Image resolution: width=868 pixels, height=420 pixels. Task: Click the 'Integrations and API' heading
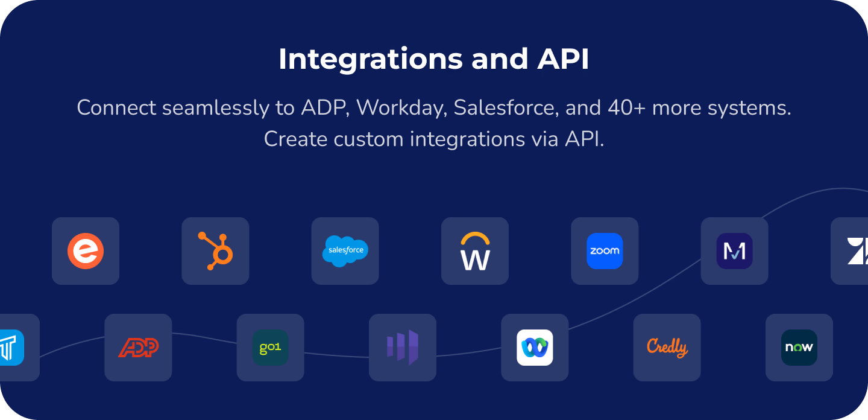tap(433, 59)
